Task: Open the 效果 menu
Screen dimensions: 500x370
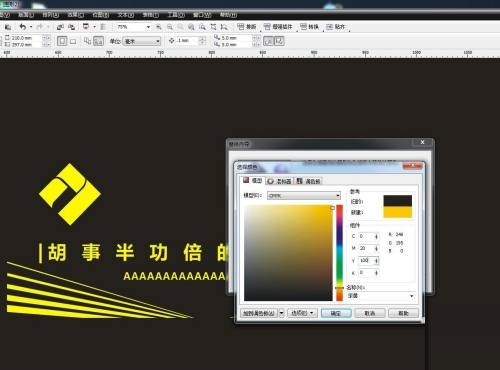Action: 75,15
